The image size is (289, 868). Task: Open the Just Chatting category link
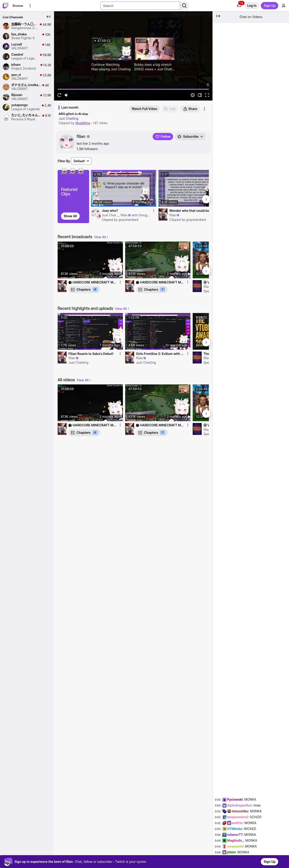click(68, 119)
